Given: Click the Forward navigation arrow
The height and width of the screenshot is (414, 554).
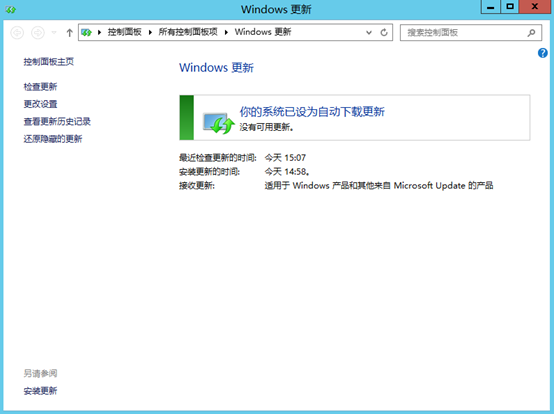Looking at the screenshot, I should 38,33.
